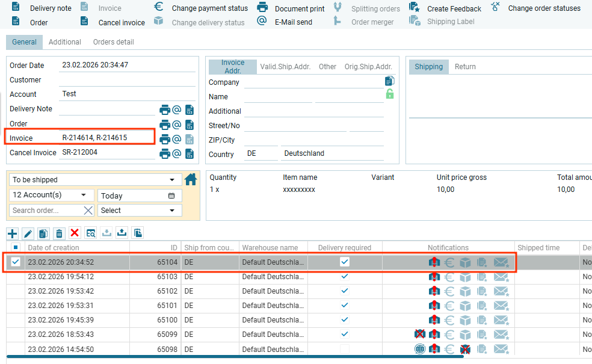Screen dimensions: 592x364
Task: Toggle the select-all checkbox in the table header
Action: (x=16, y=247)
